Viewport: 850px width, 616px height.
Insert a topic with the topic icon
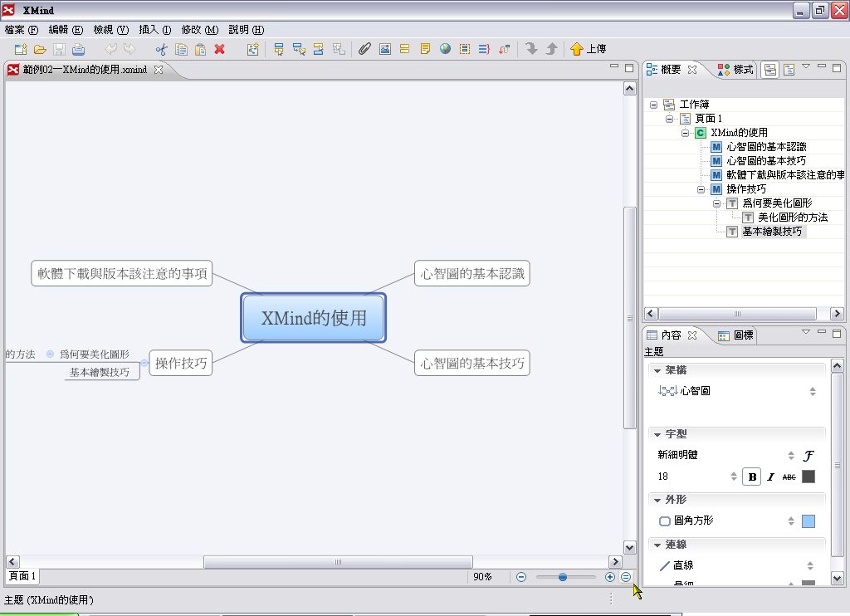[x=279, y=49]
